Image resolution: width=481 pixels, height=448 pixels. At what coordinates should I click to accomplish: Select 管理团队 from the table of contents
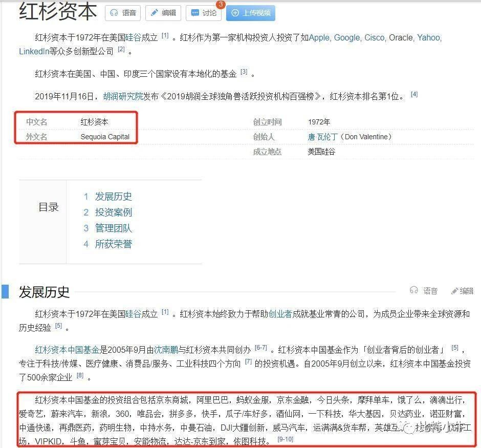[113, 228]
